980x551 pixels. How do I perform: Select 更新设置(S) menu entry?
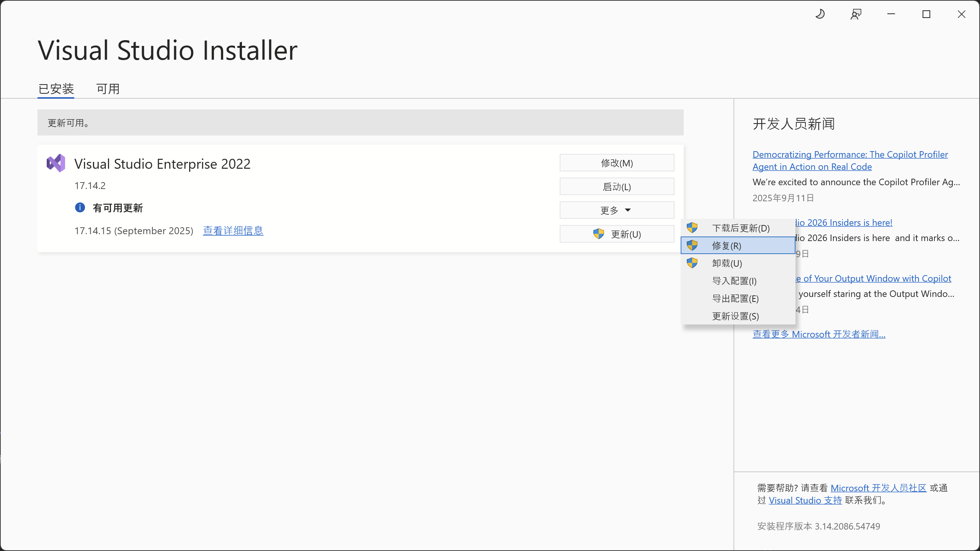coord(735,316)
